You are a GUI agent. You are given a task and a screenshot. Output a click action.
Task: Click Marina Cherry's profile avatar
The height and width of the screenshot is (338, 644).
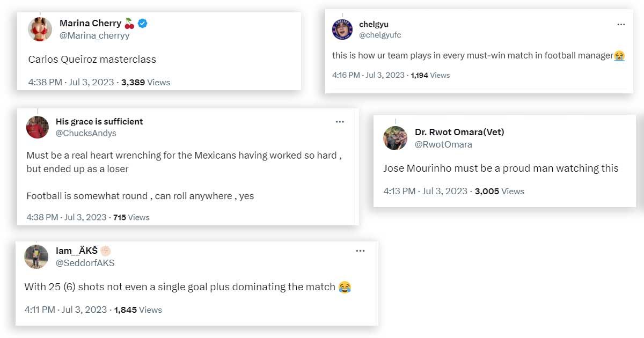40,30
